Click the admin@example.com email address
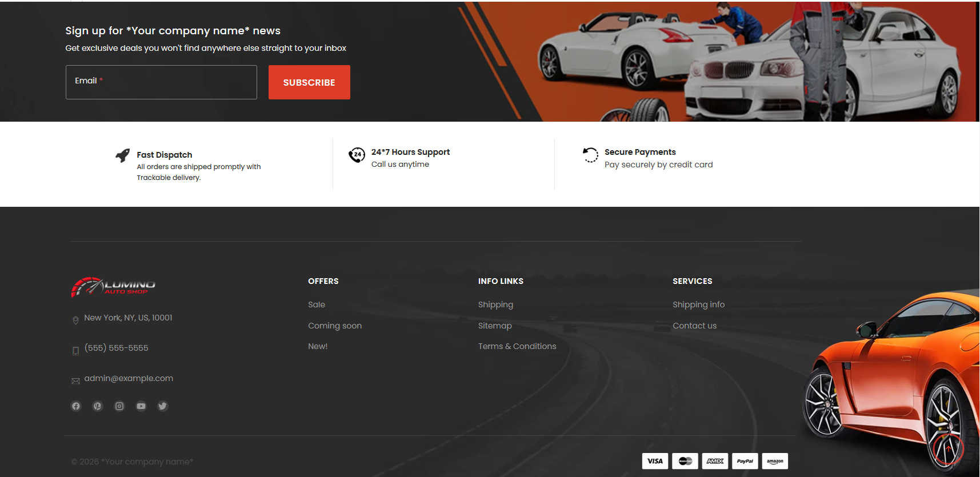This screenshot has width=980, height=477. coord(129,378)
